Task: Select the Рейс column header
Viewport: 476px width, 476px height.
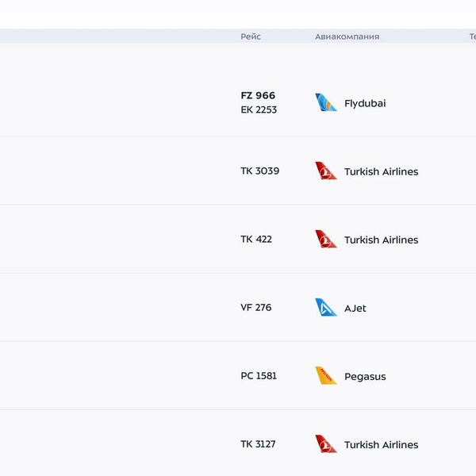Action: pos(251,36)
